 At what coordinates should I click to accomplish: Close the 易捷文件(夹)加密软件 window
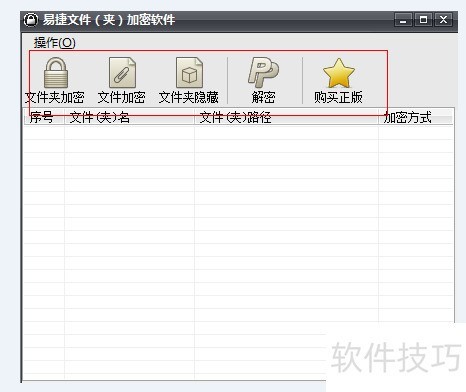[443, 20]
